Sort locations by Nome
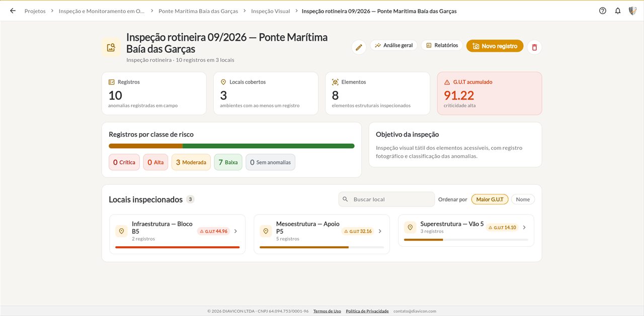This screenshot has height=316, width=644. click(x=523, y=199)
